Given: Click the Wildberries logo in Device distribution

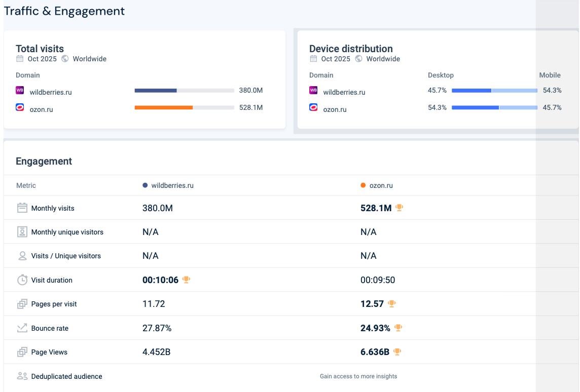Looking at the screenshot, I should tap(313, 90).
